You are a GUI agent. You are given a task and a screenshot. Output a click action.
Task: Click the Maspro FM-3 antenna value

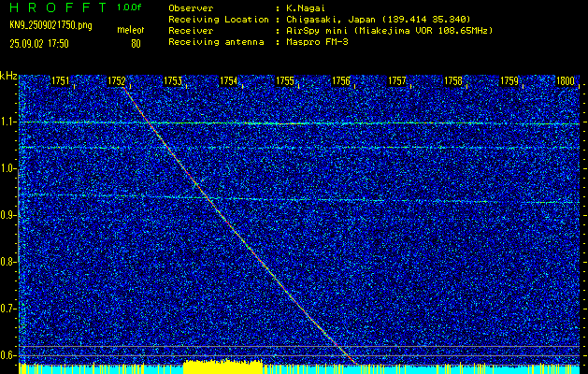pyautogui.click(x=317, y=42)
